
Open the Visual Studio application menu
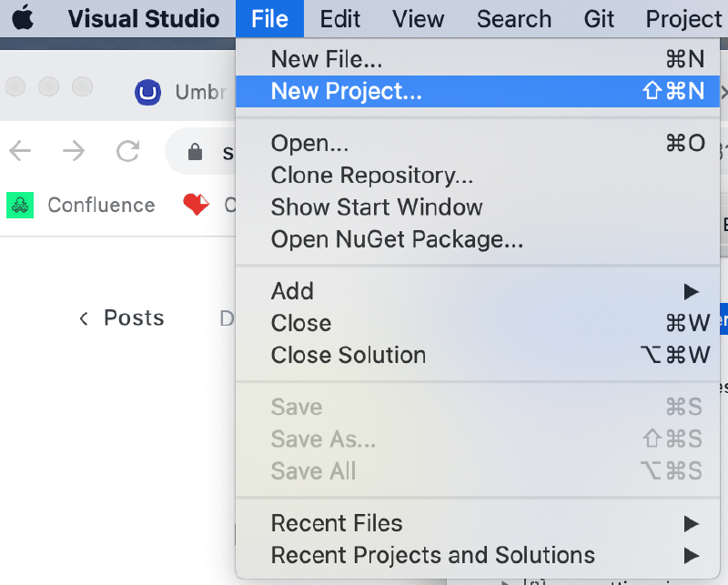pyautogui.click(x=144, y=19)
